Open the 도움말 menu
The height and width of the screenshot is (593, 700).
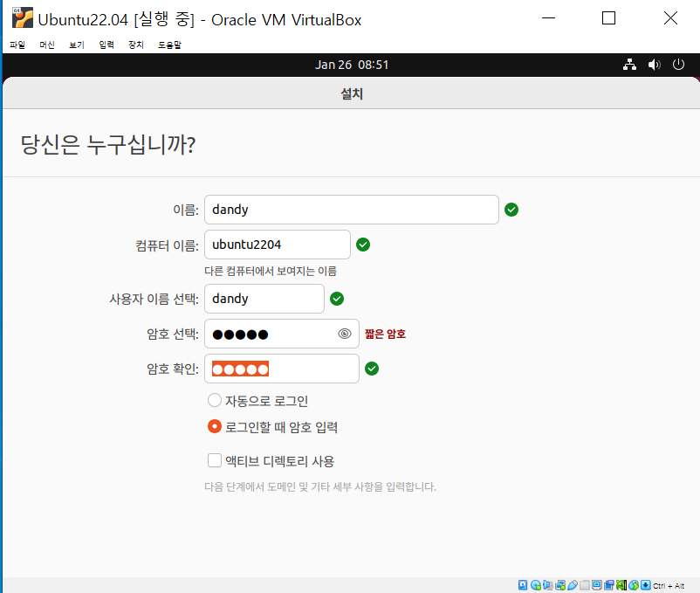click(169, 45)
